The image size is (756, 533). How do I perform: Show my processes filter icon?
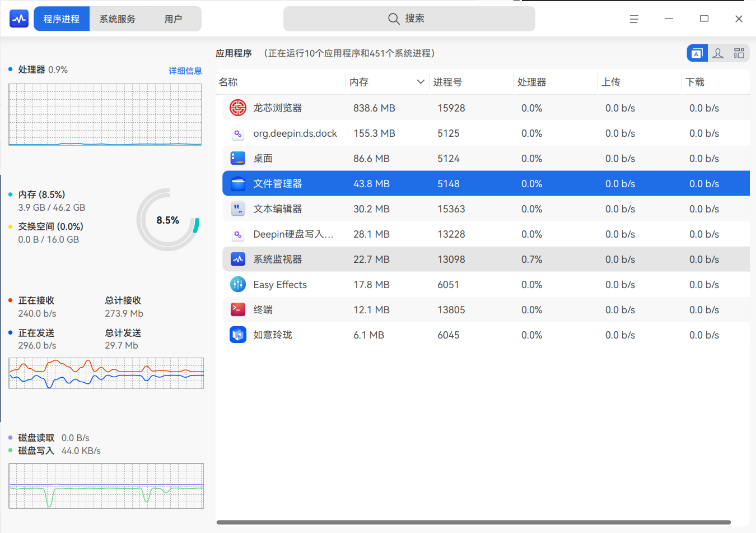click(x=718, y=53)
